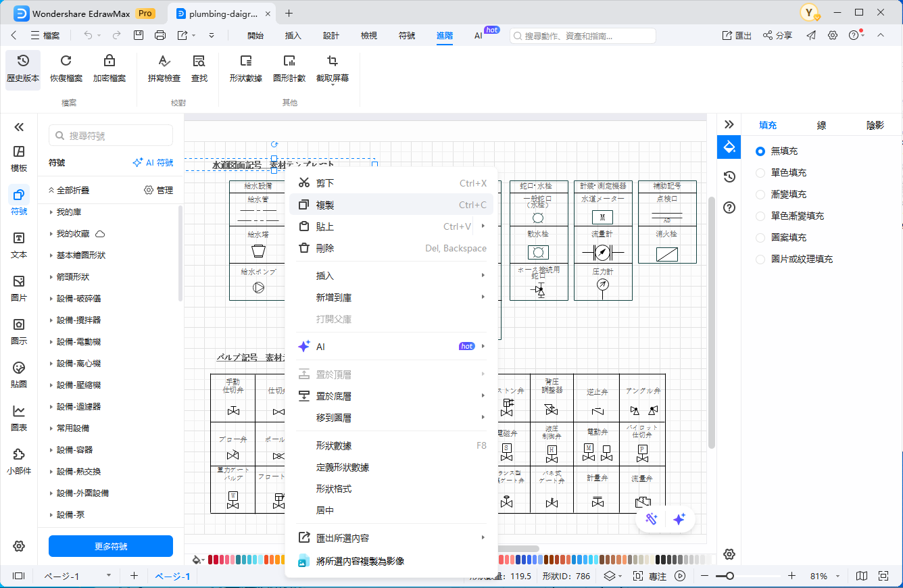The height and width of the screenshot is (588, 903).
Task: Click the 搜尋符號 search field
Action: point(111,136)
